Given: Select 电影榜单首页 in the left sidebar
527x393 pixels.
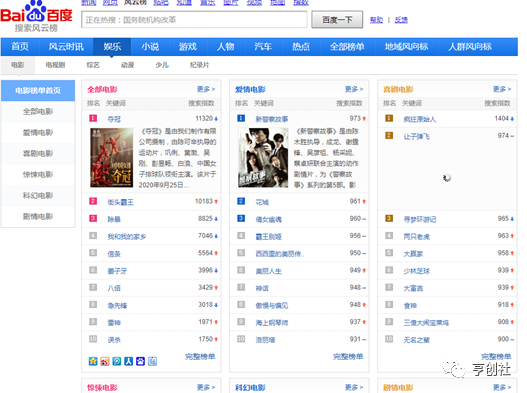Looking at the screenshot, I should tap(38, 91).
